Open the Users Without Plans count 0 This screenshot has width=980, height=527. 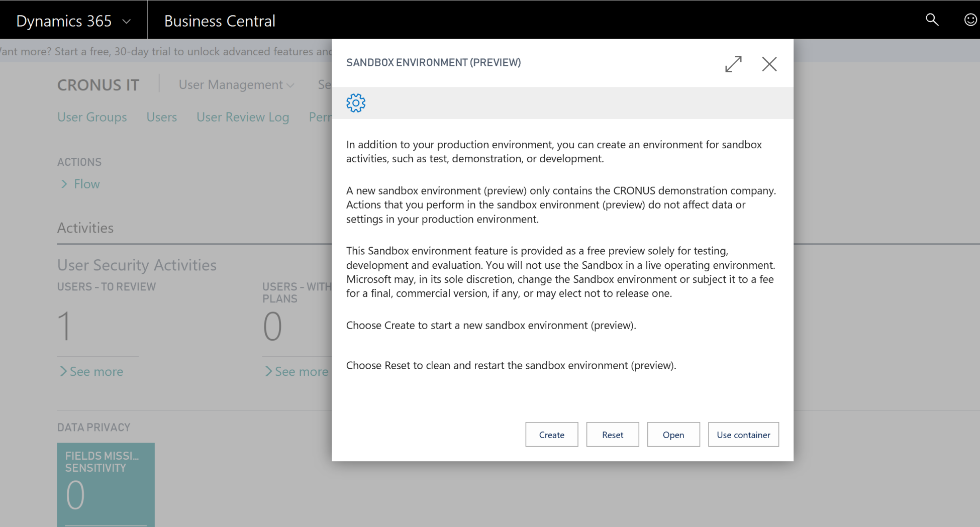(x=272, y=326)
